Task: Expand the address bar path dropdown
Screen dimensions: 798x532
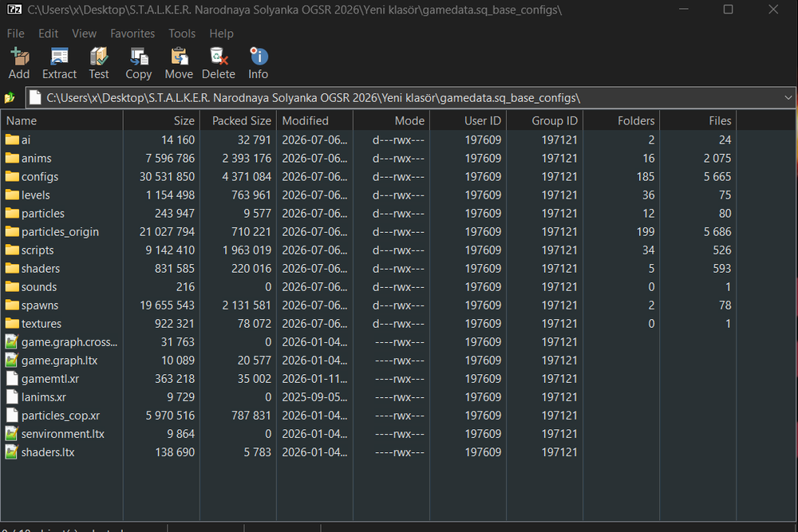Action: (x=788, y=97)
